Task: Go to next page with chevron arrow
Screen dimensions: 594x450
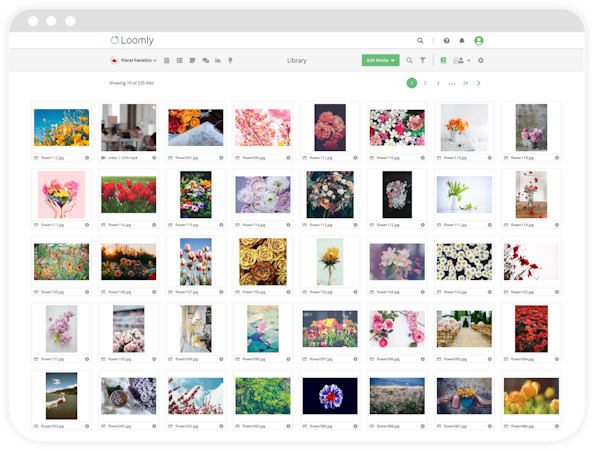Action: pyautogui.click(x=479, y=83)
